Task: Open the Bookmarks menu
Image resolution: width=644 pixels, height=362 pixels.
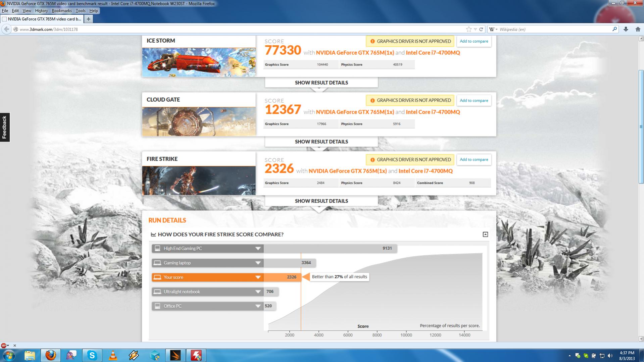Action: (x=62, y=11)
